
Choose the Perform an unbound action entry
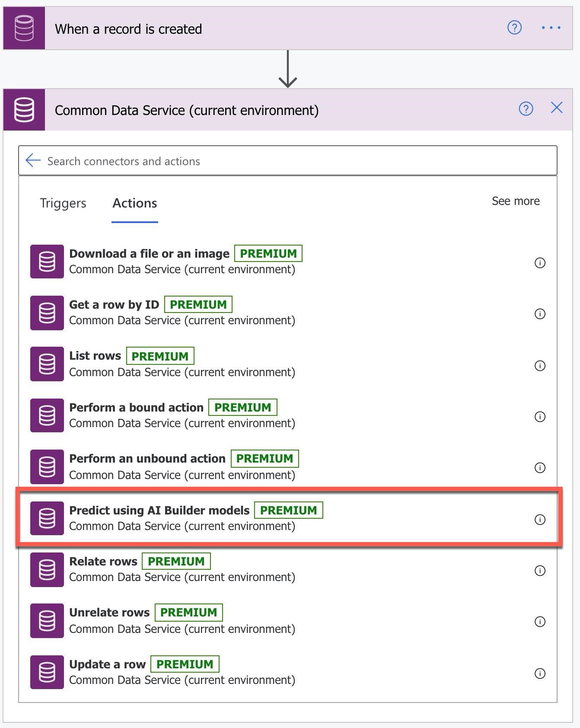[x=287, y=466]
